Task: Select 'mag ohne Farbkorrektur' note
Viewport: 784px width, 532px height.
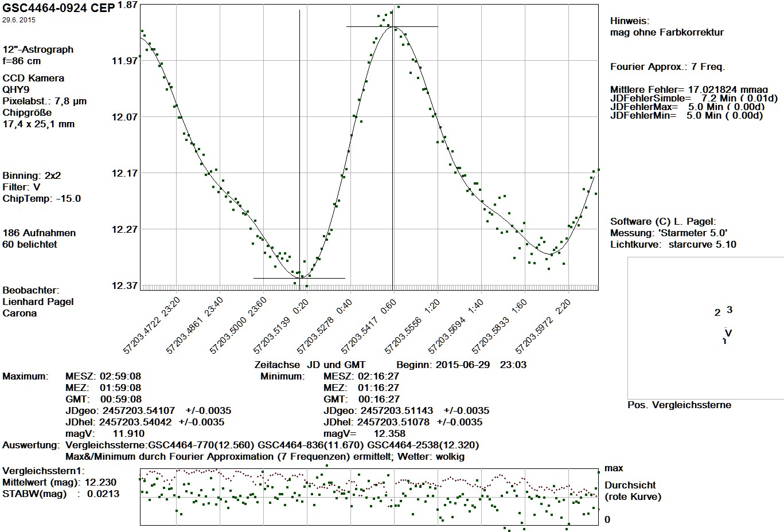Action: point(667,32)
